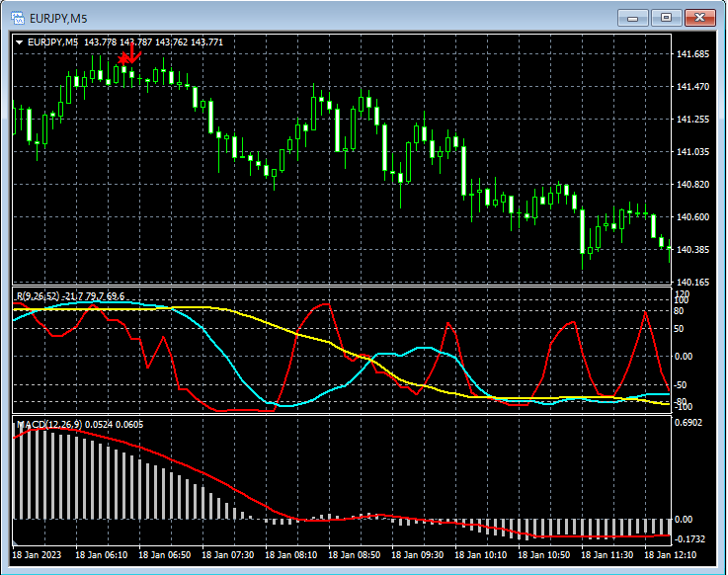Viewport: 728px width, 575px height.
Task: Minimize the EURJPY,M5 chart window
Action: coord(632,18)
